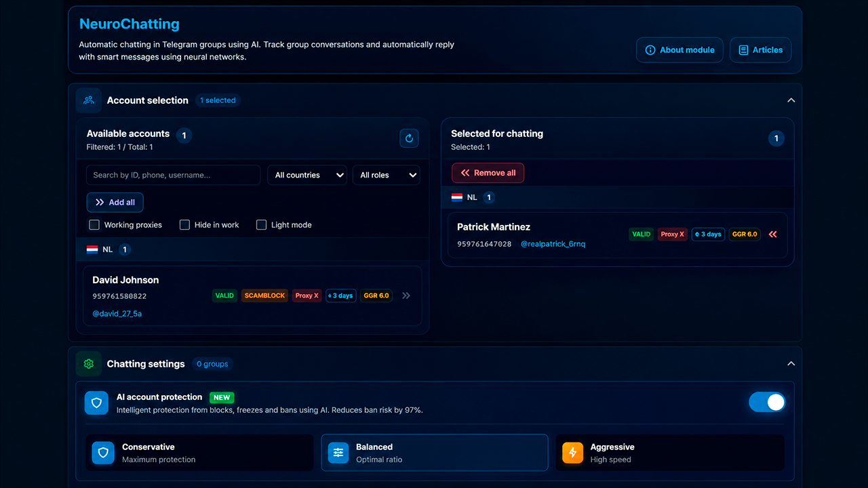Collapse the Account selection section
This screenshot has width=868, height=488.
click(791, 100)
